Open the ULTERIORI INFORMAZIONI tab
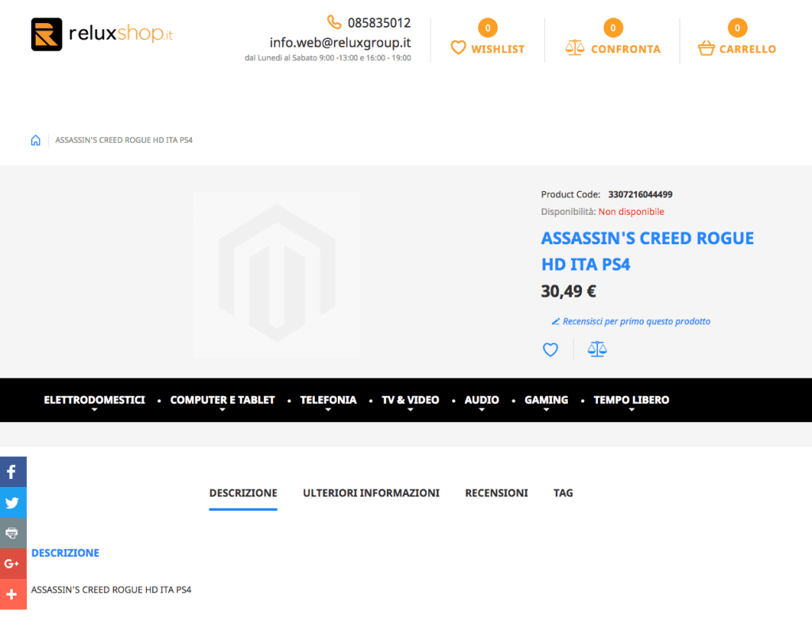 pos(371,493)
